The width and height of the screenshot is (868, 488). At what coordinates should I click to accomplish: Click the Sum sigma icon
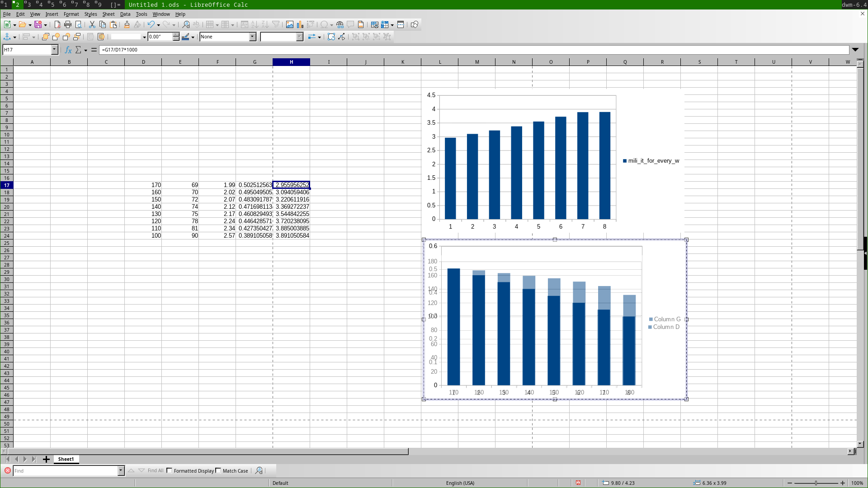pos(78,50)
